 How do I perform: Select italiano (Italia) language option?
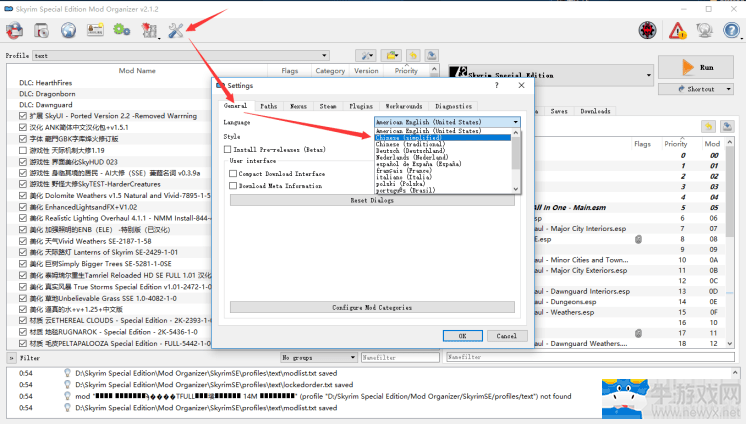442,177
